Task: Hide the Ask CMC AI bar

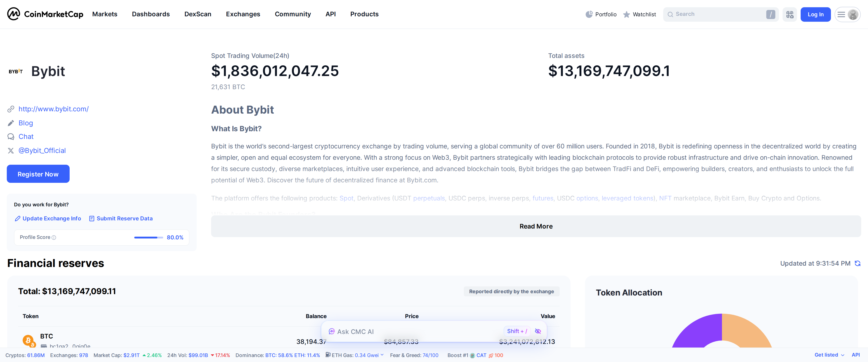Action: point(538,331)
